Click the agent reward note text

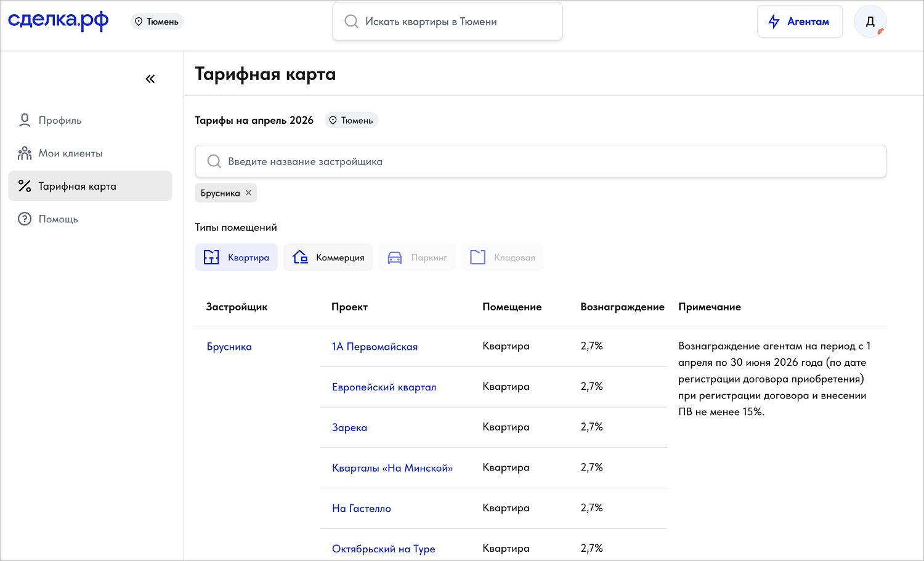point(775,379)
